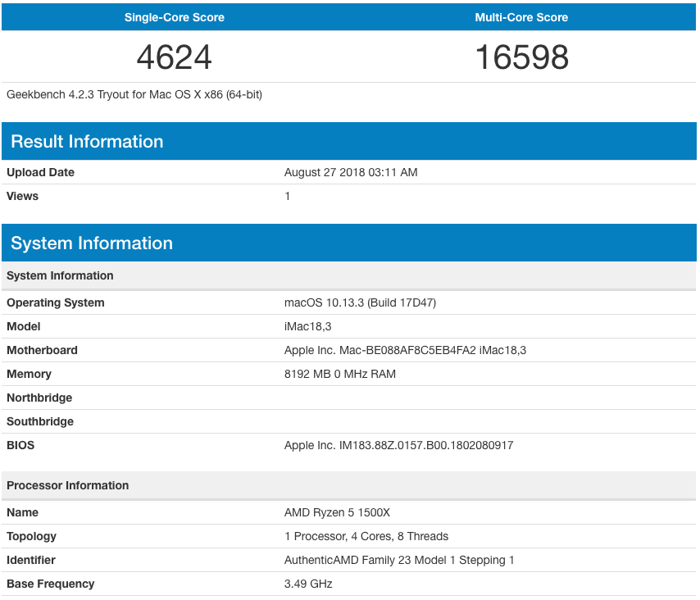Click the Southbridge label
Image resolution: width=700 pixels, height=600 pixels.
[x=40, y=421]
